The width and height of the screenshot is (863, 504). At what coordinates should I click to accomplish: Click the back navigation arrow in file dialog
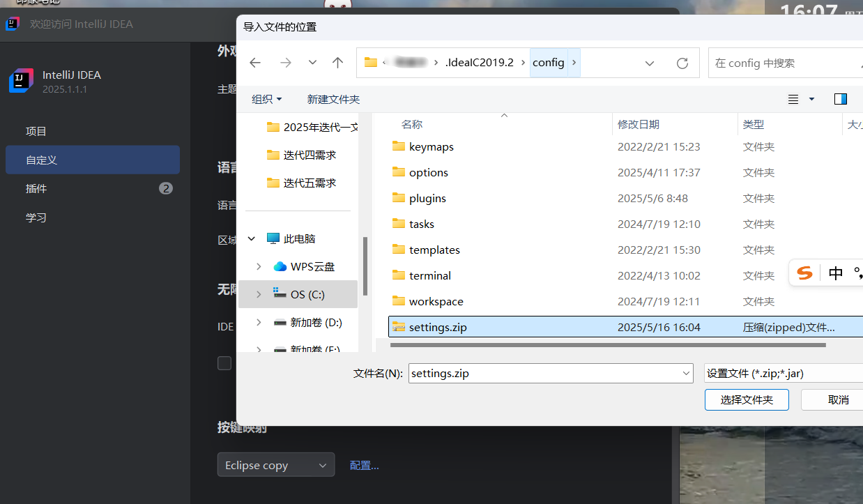tap(255, 63)
